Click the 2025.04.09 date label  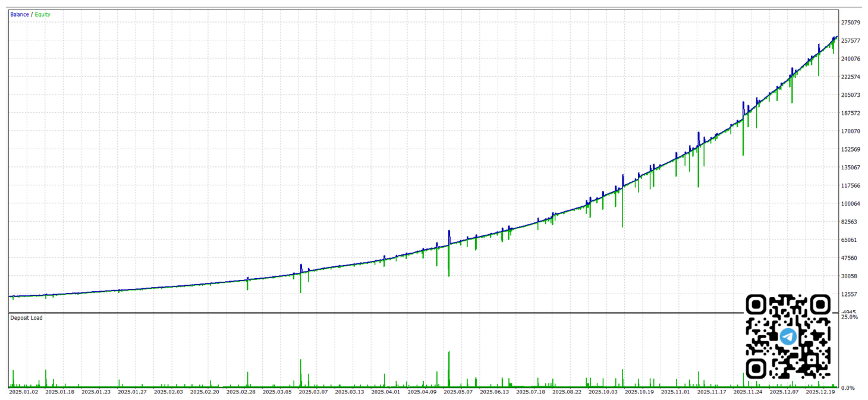pyautogui.click(x=423, y=392)
